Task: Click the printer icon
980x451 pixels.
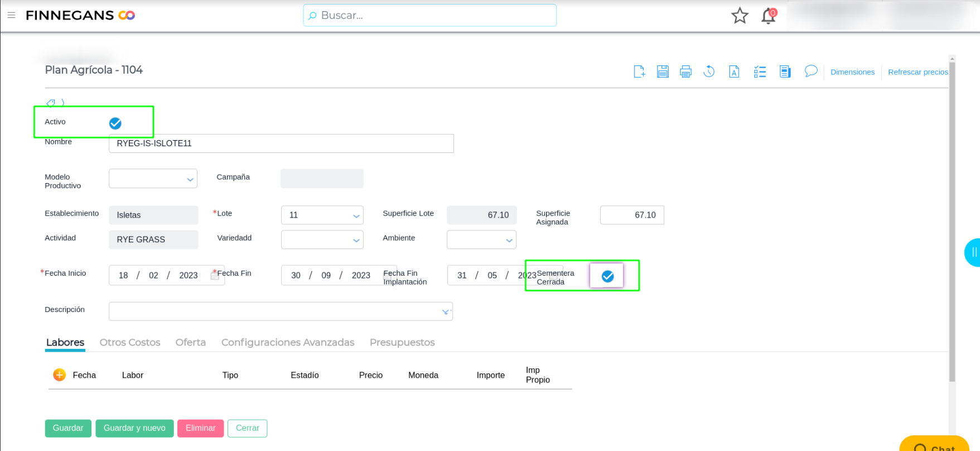Action: 685,71
